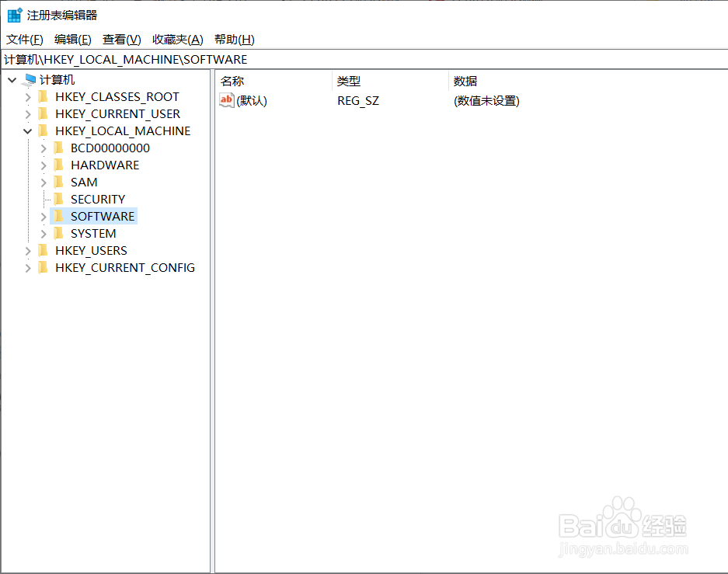Collapse the 计算机 root node
This screenshot has height=574, width=728.
(x=12, y=80)
